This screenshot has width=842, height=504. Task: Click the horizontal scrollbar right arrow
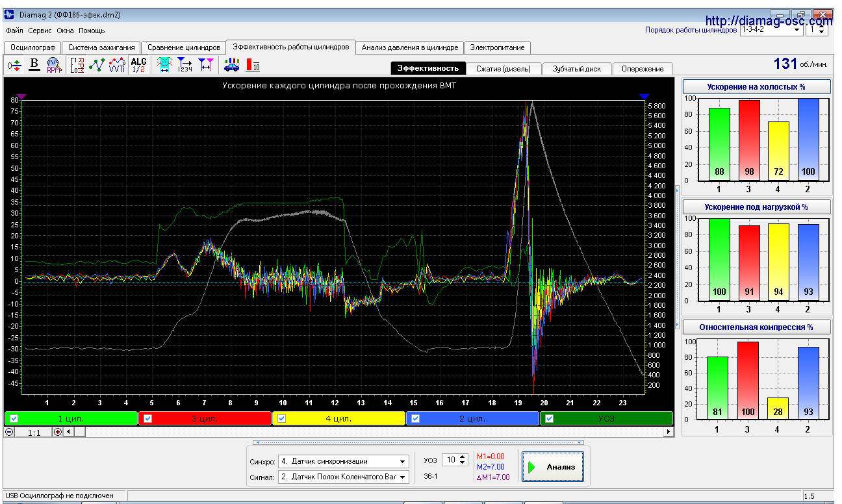pos(669,432)
